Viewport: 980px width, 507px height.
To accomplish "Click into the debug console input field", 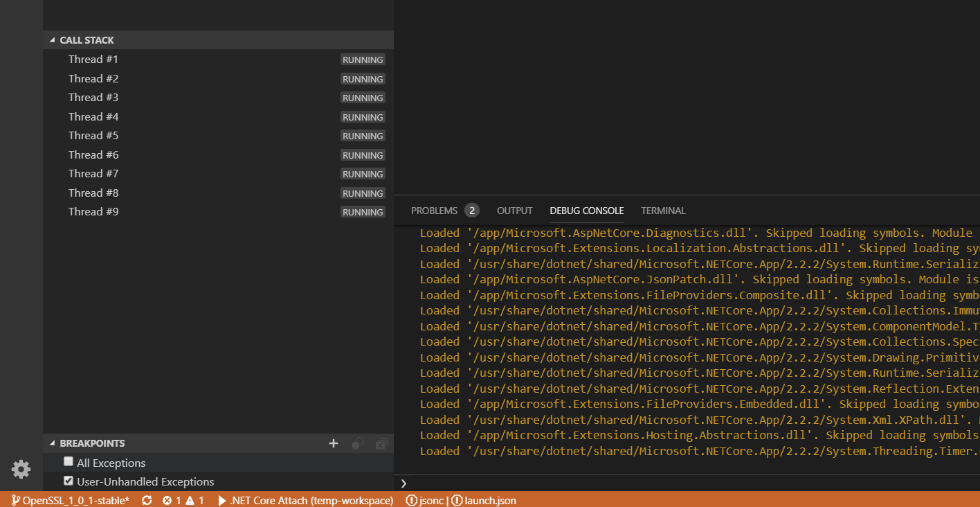I will click(x=695, y=483).
